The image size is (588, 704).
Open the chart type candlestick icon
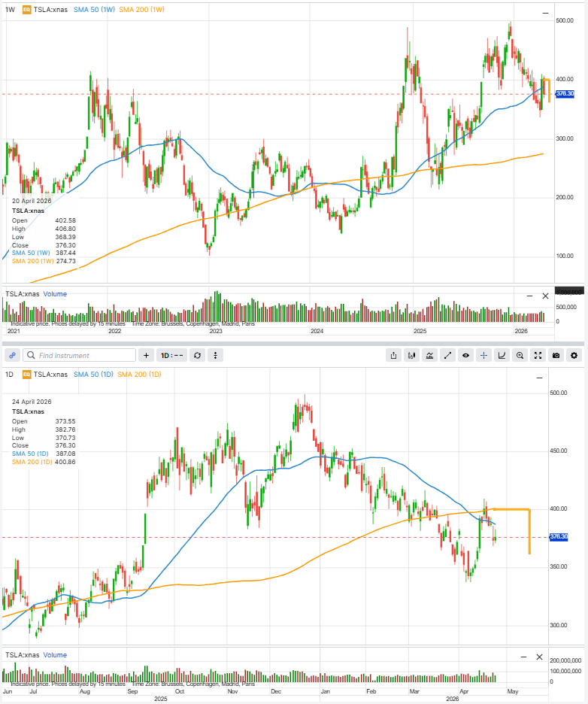tap(411, 355)
